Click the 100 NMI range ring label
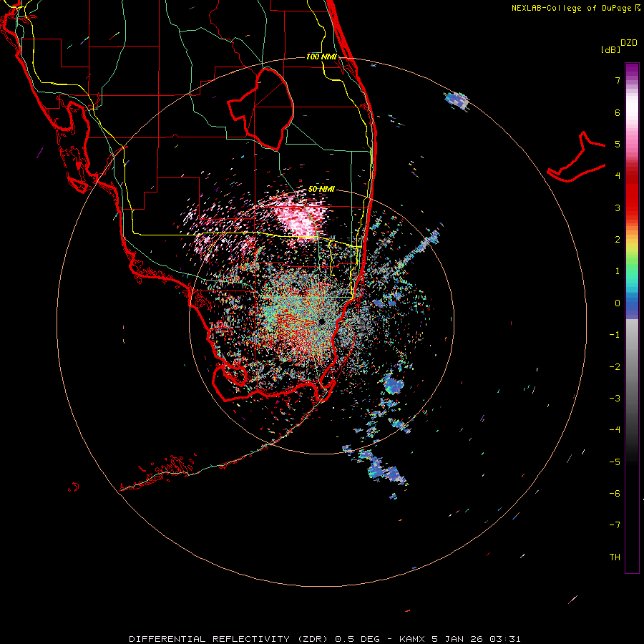The height and width of the screenshot is (644, 644). pyautogui.click(x=321, y=57)
